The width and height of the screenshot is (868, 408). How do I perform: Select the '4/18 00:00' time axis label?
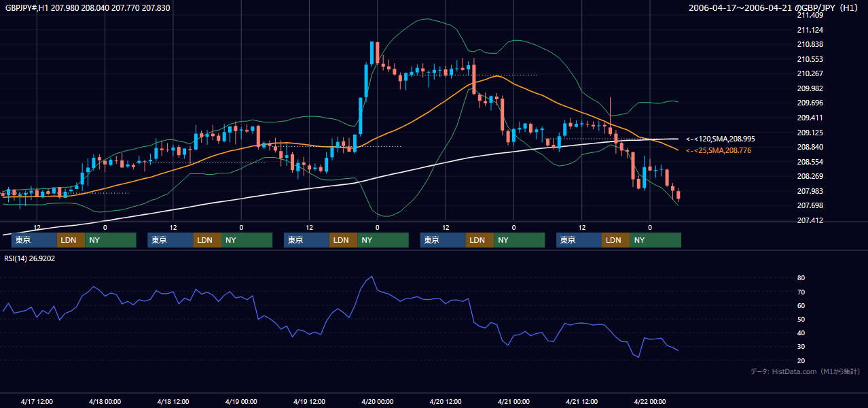click(105, 401)
